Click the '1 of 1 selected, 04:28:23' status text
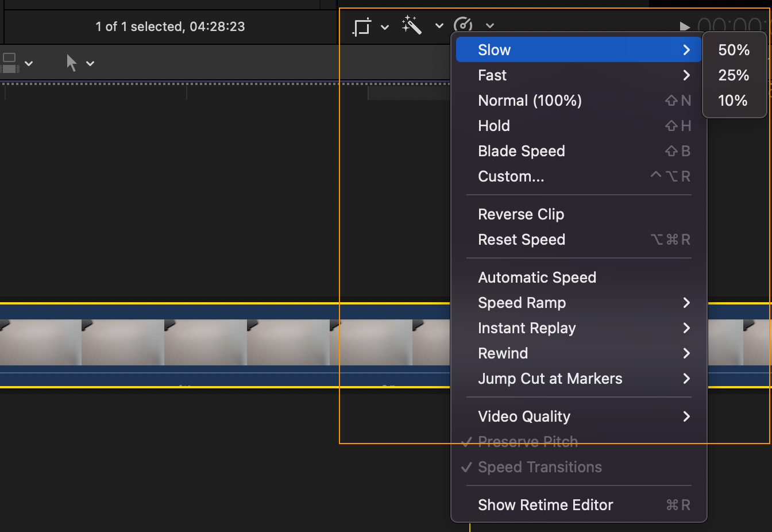Image resolution: width=772 pixels, height=532 pixels. 170,26
